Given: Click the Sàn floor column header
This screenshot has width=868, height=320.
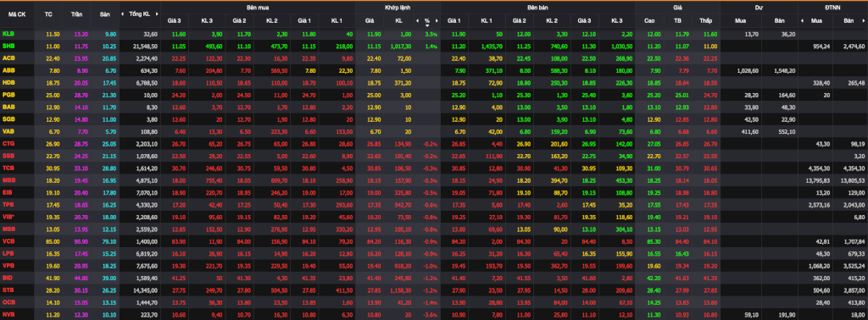Looking at the screenshot, I should click(105, 14).
